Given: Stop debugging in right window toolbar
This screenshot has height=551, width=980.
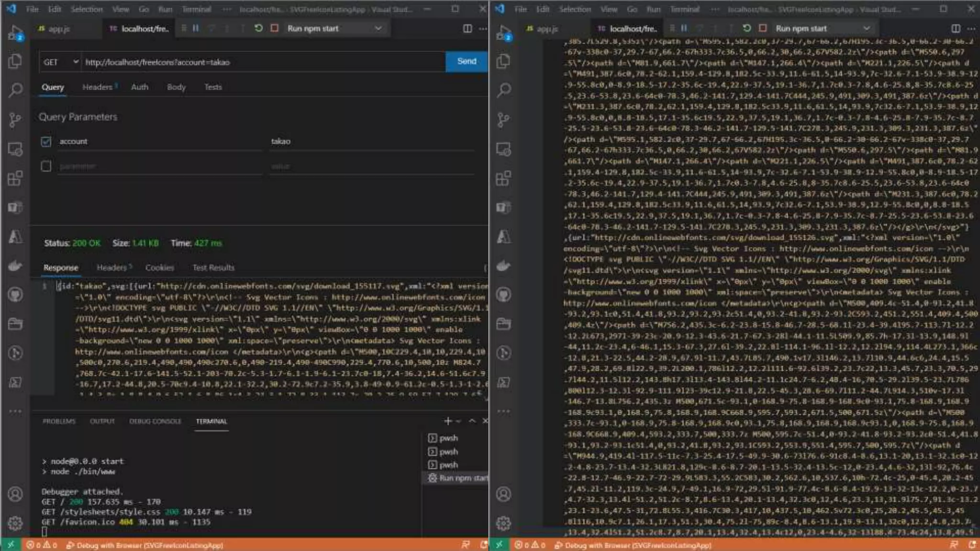Looking at the screenshot, I should click(763, 28).
